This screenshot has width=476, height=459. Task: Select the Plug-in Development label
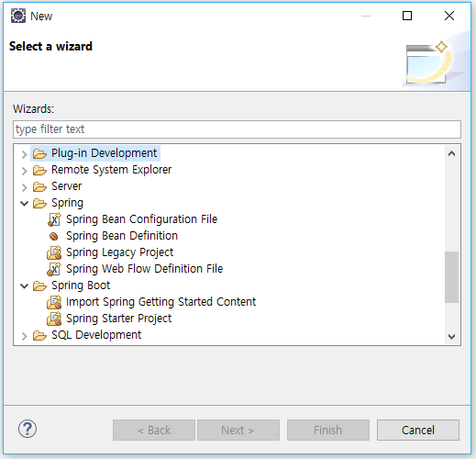click(105, 153)
